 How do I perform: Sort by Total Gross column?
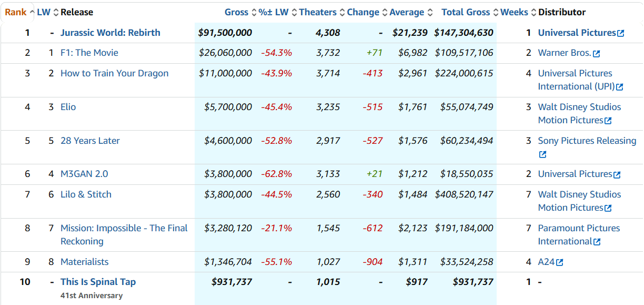pos(466,12)
